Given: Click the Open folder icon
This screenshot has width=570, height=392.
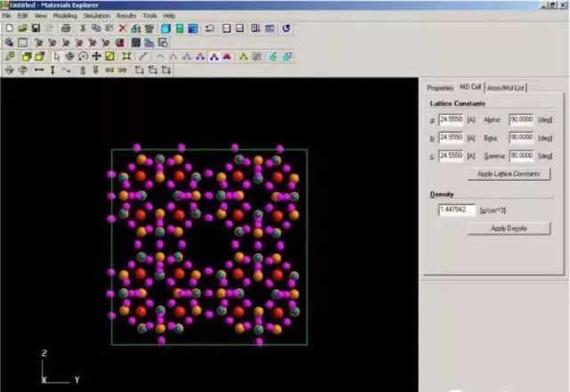Looking at the screenshot, I should point(21,29).
